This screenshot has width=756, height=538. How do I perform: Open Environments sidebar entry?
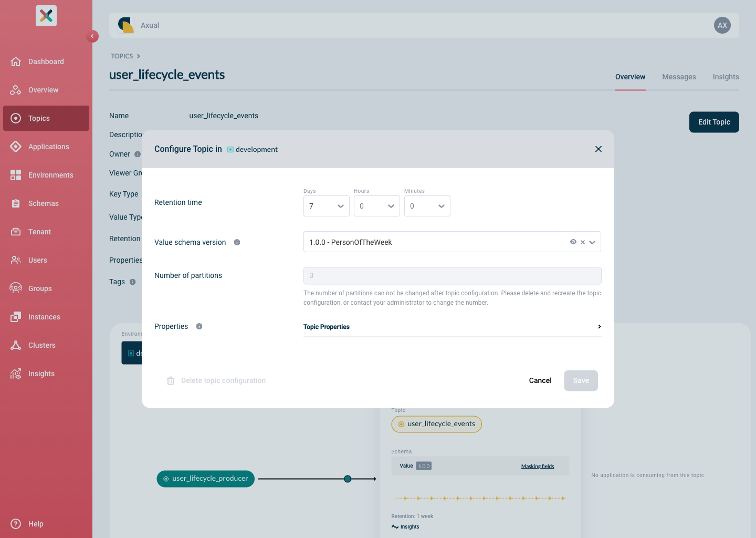click(46, 175)
